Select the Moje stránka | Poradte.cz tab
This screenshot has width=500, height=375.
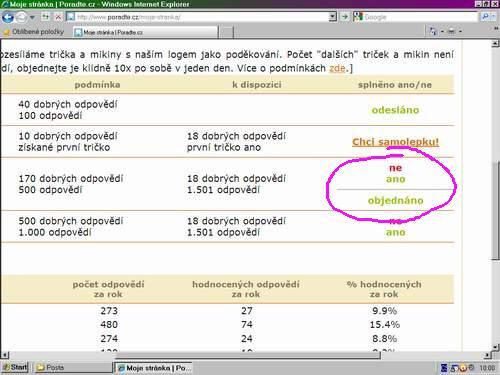point(145,32)
